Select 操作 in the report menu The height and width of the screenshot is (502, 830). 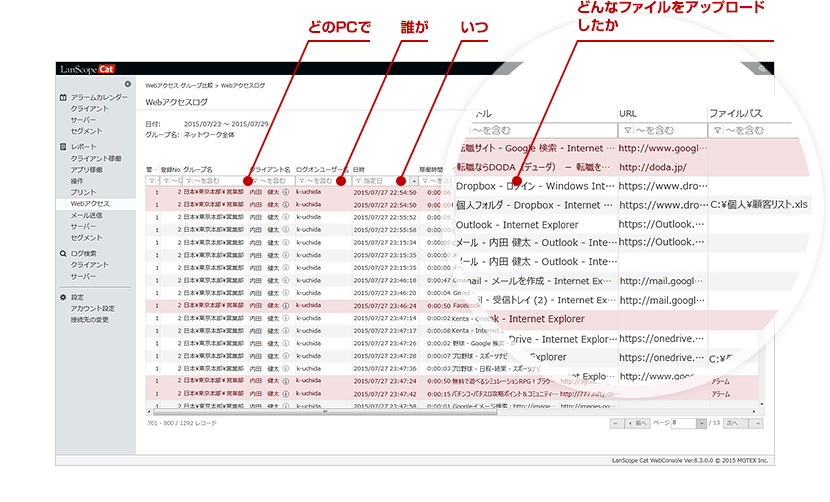(77, 181)
